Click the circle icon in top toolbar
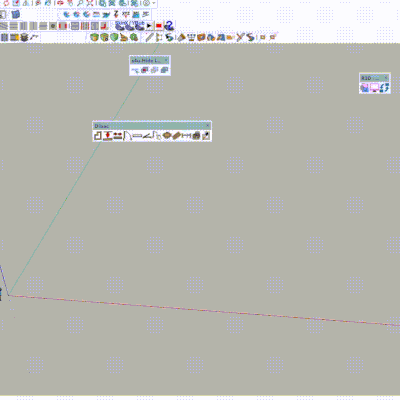This screenshot has width=400, height=400. click(x=147, y=3)
